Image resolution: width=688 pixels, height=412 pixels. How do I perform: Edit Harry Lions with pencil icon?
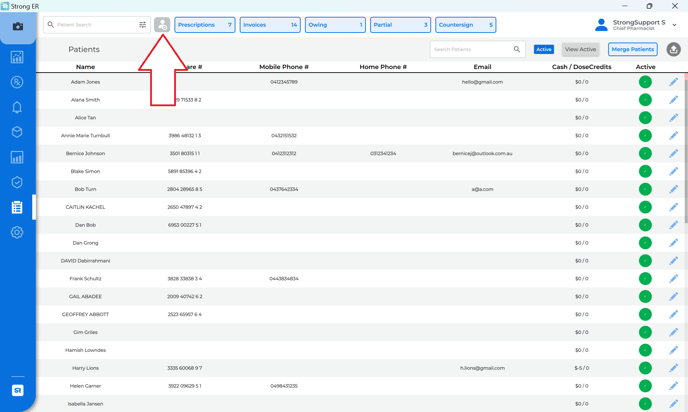tap(674, 368)
